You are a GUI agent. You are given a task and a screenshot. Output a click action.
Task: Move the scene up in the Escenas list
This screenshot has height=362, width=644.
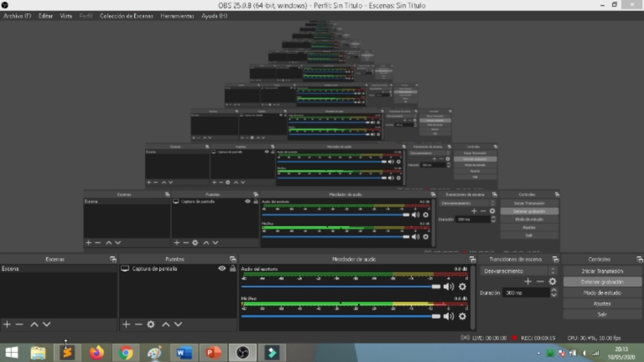tap(34, 324)
